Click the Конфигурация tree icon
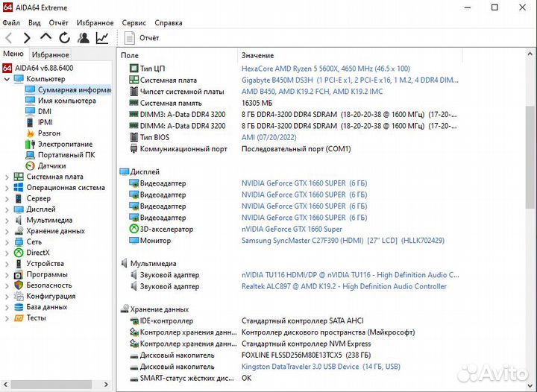The image size is (537, 392). (x=19, y=296)
